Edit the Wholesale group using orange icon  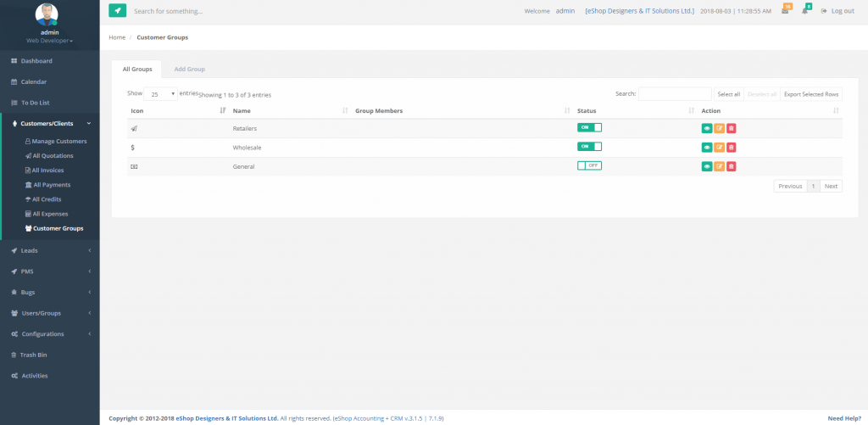719,148
